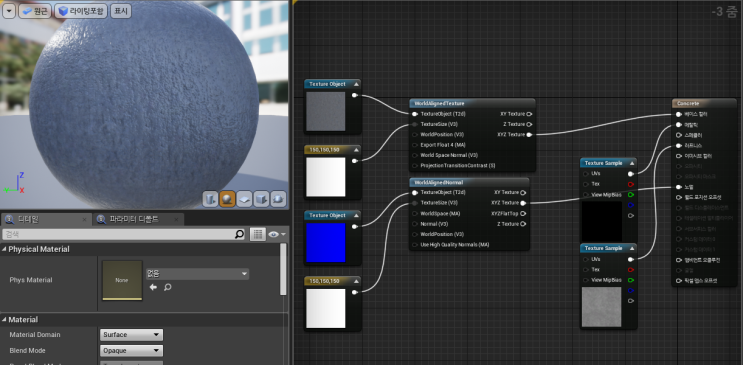Click the blue normal texture preview in Texture Object
The image size is (743, 365).
coord(326,242)
